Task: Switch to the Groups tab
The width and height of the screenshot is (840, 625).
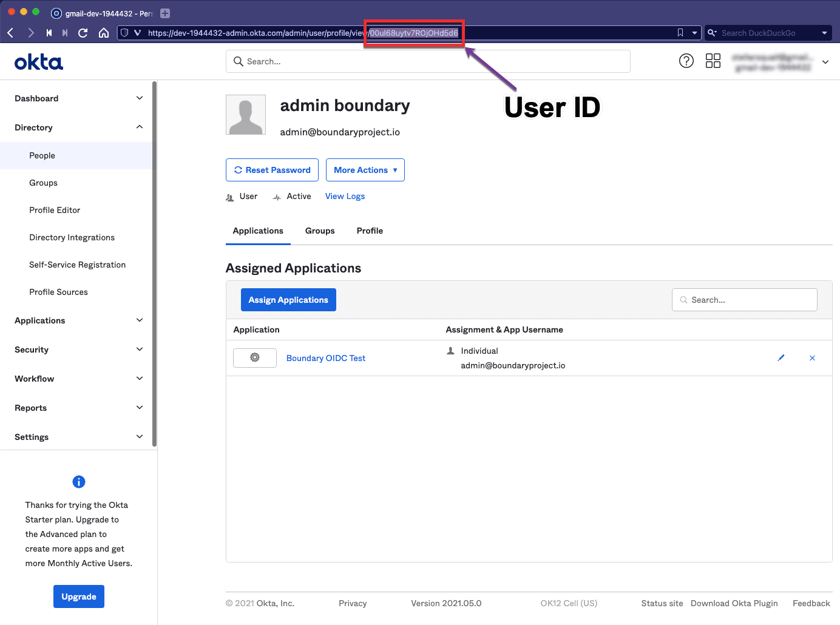Action: (x=320, y=231)
